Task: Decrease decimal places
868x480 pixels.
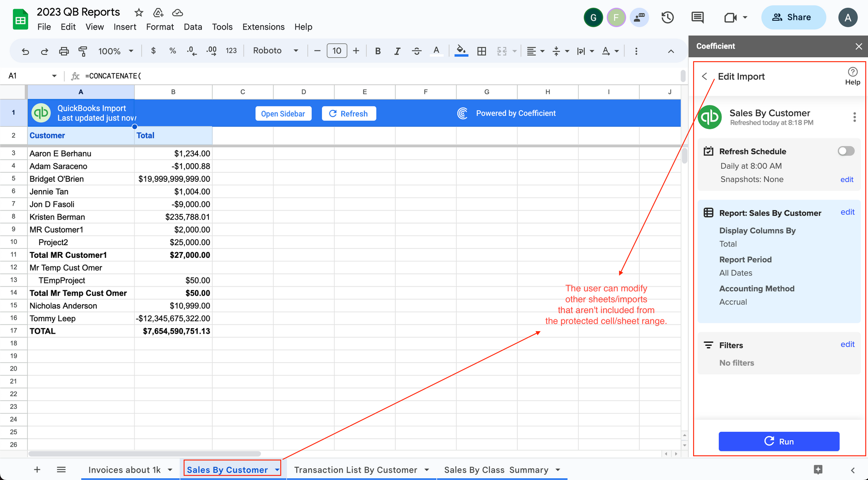Action: 191,51
